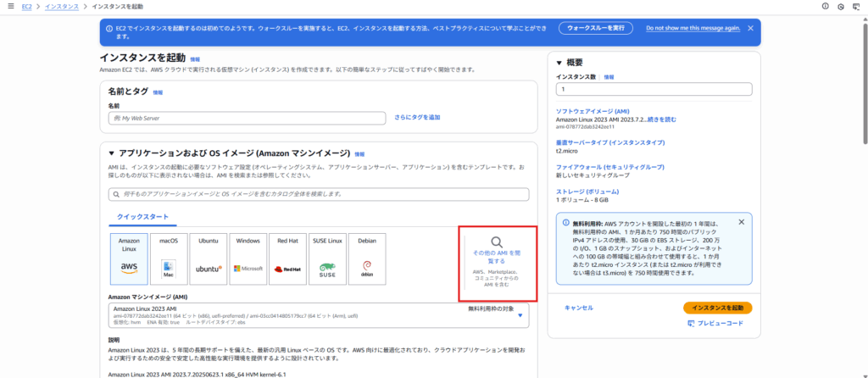Click 情報 link beside OS イメージ heading
Image resolution: width=868 pixels, height=378 pixels.
coord(359,154)
